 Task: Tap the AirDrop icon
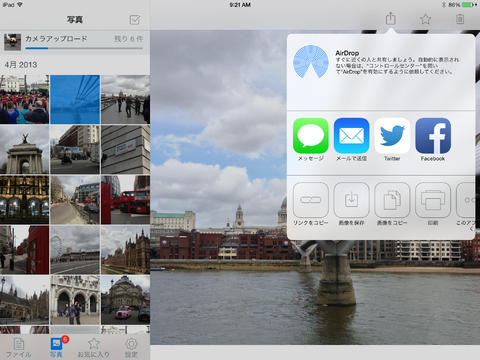[311, 62]
